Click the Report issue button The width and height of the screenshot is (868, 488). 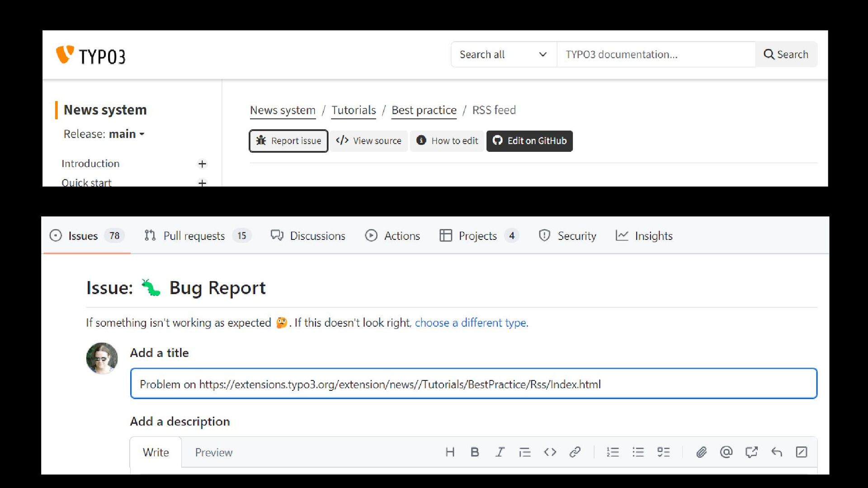pos(288,141)
